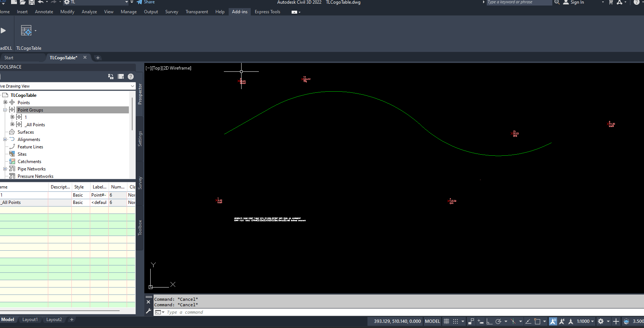The height and width of the screenshot is (328, 644).
Task: Switch to Express Tools ribbon tab
Action: [x=267, y=12]
